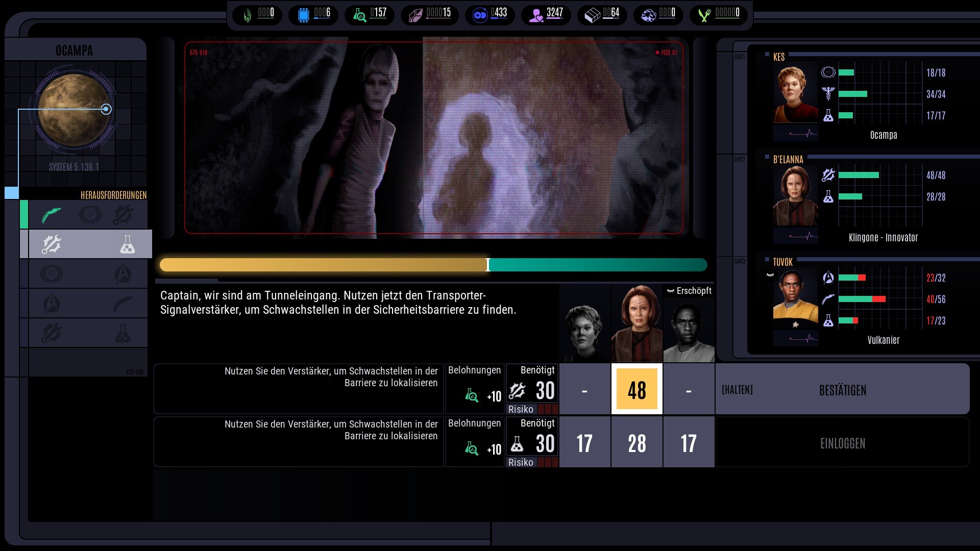Click the energy resource icon showing 433
Viewport: 980px width, 551px height.
click(480, 15)
